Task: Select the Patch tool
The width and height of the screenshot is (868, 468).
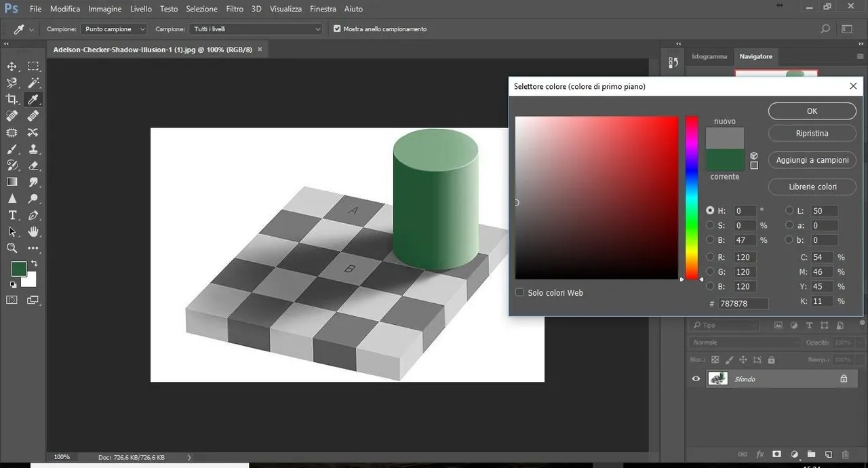Action: coord(12,132)
